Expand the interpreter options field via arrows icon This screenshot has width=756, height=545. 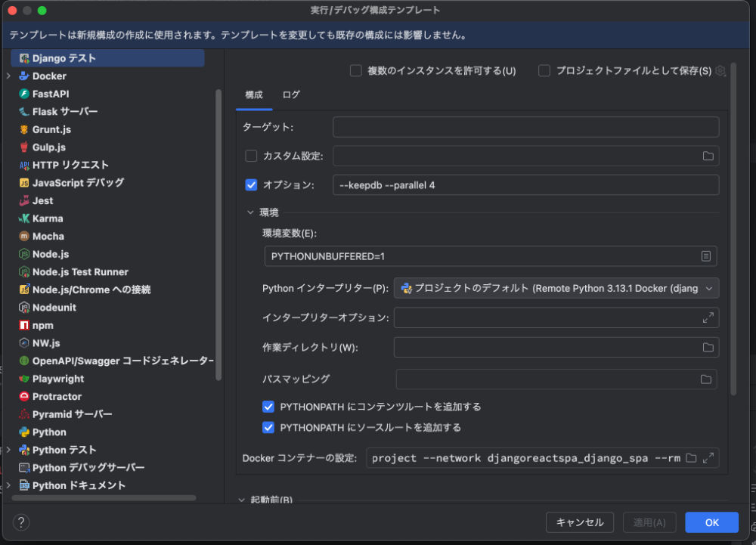[708, 318]
